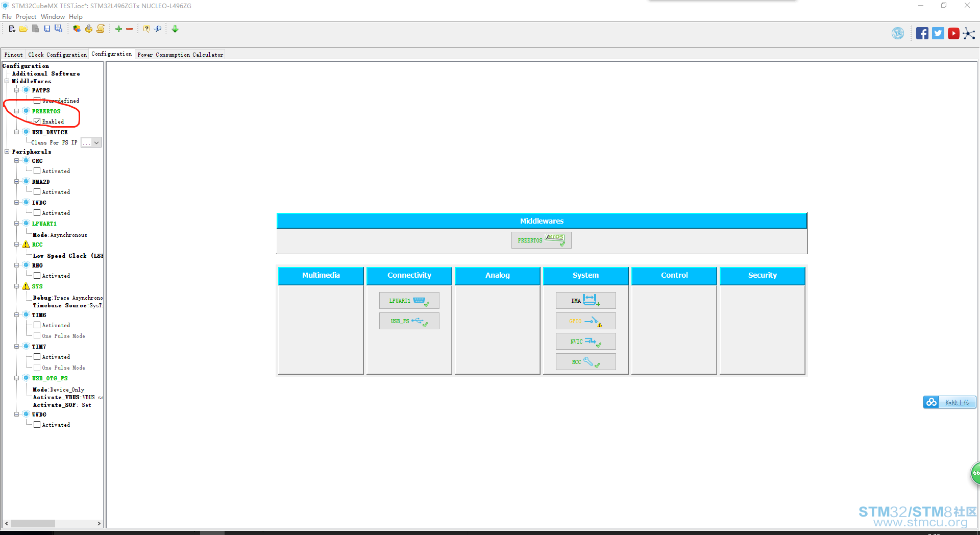Open the ST Facebook page icon
980x535 pixels.
point(922,34)
